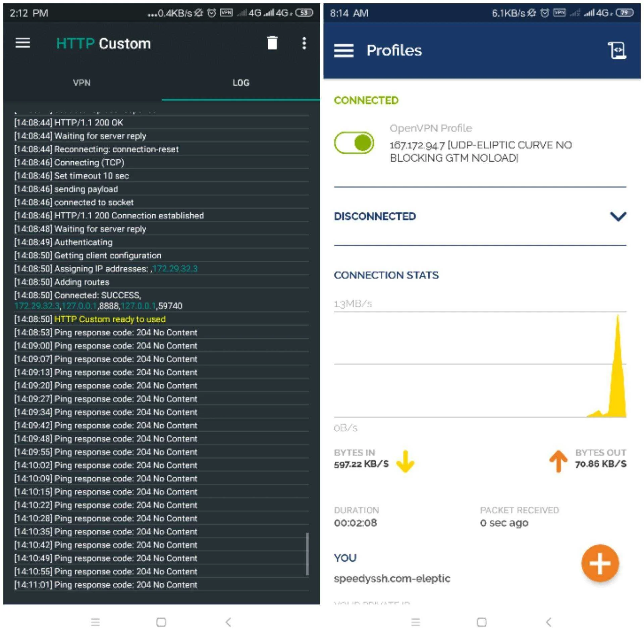Tap the CONNECTION STATS heading

pos(386,275)
